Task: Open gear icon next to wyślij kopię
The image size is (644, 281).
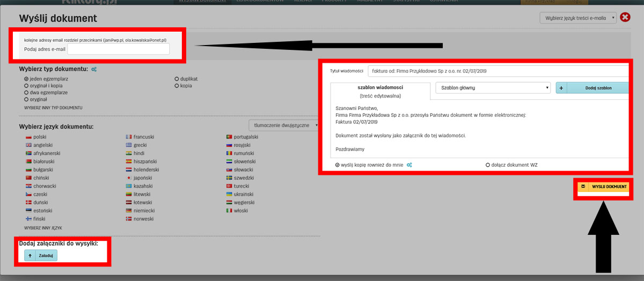Action: point(409,165)
